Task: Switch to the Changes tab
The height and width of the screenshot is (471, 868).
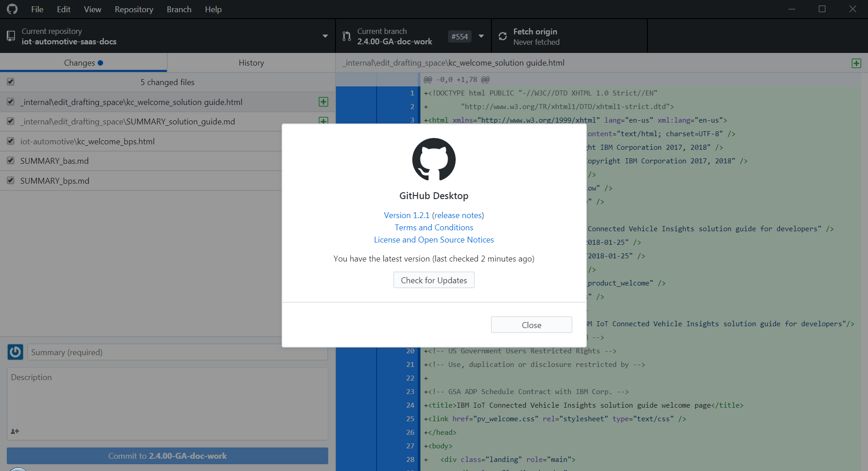Action: click(84, 63)
